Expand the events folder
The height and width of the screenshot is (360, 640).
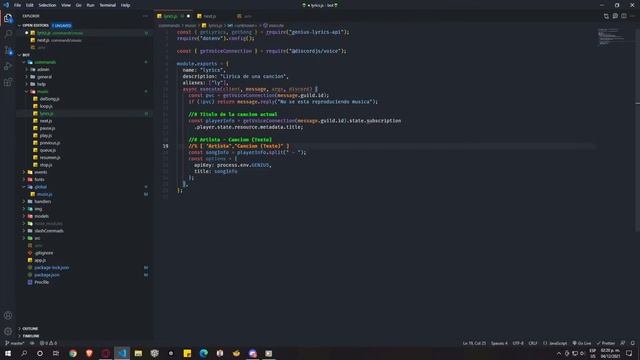click(x=40, y=172)
